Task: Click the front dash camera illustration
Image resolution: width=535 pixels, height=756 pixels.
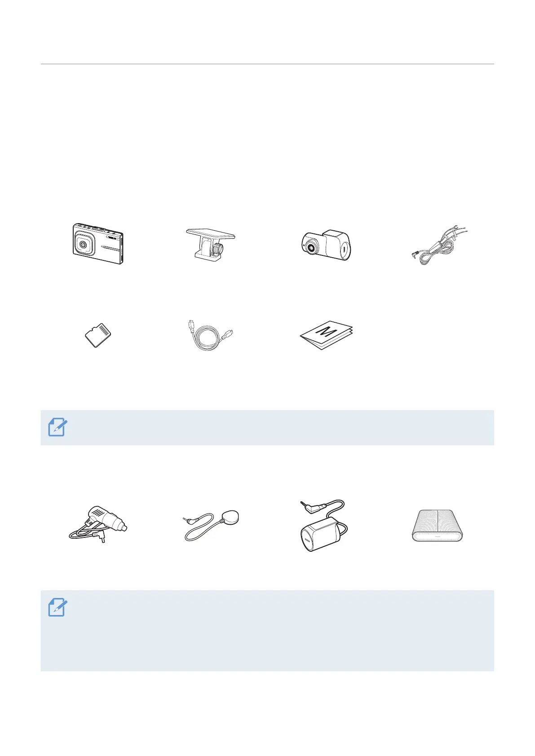Action: point(97,243)
